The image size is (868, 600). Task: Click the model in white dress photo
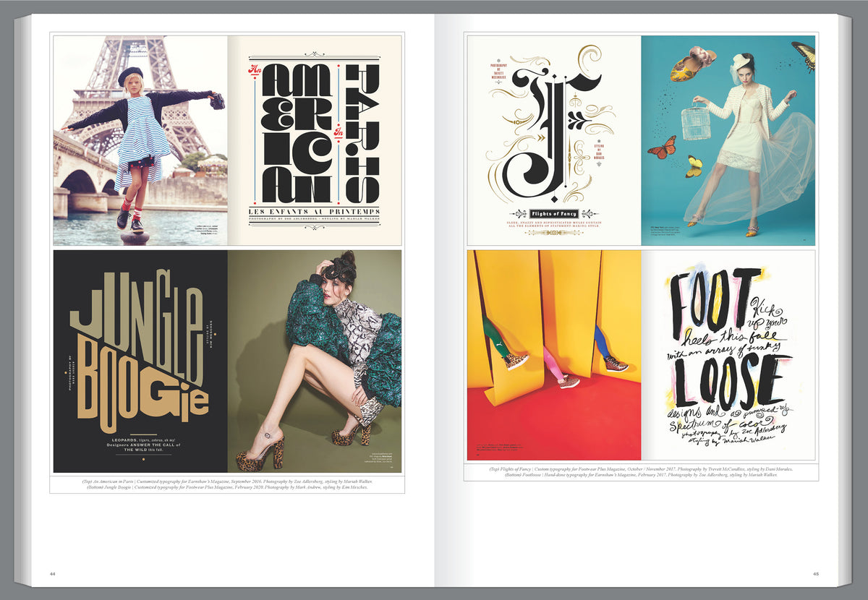728,141
